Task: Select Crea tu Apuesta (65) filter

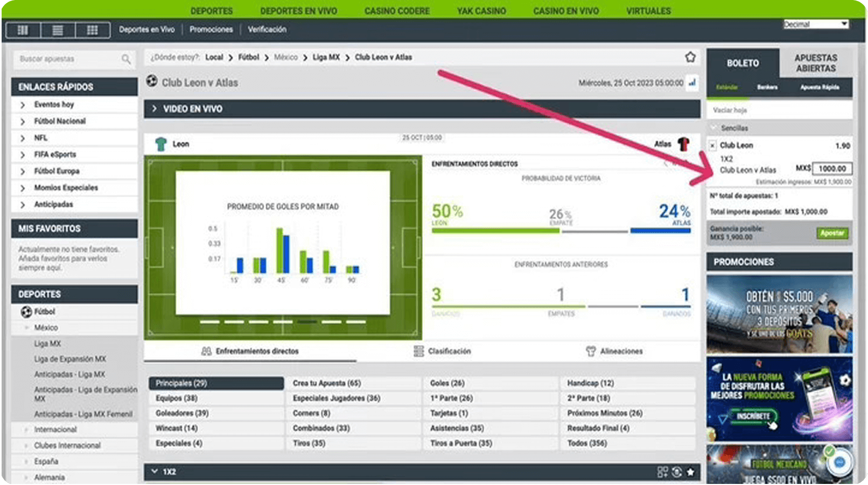Action: pos(354,383)
